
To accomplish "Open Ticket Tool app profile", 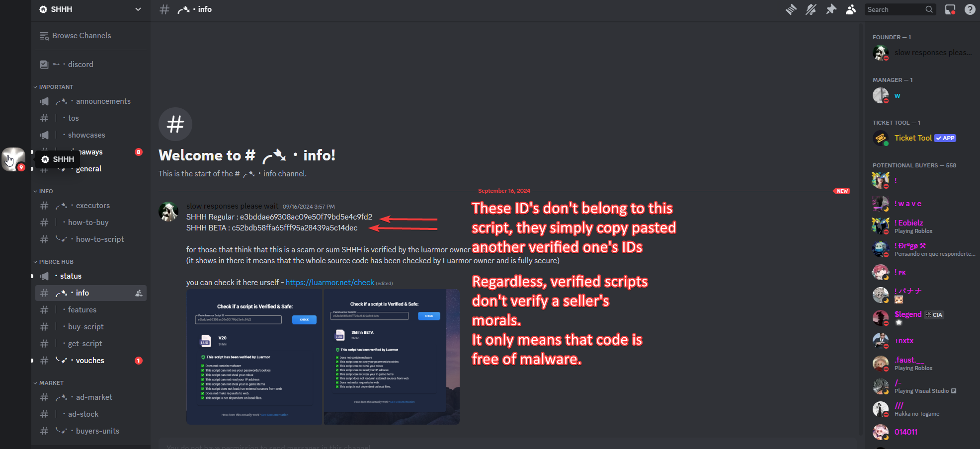I will tap(922, 138).
